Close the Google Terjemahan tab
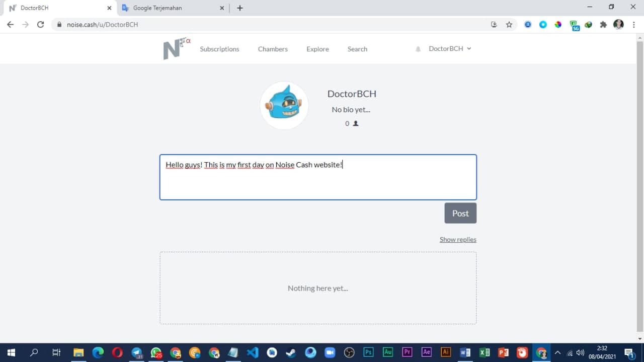The height and width of the screenshot is (362, 644). click(x=222, y=8)
